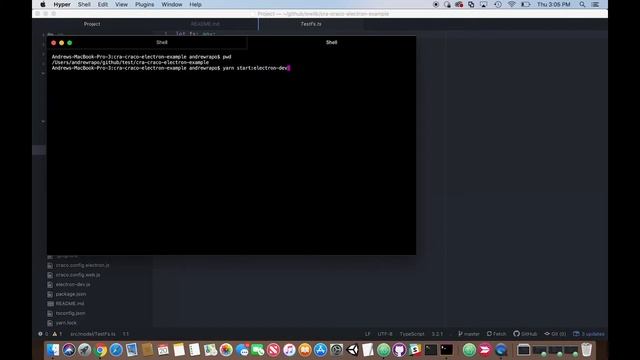Click the LF line ending selector
640x360 pixels.
click(367, 334)
